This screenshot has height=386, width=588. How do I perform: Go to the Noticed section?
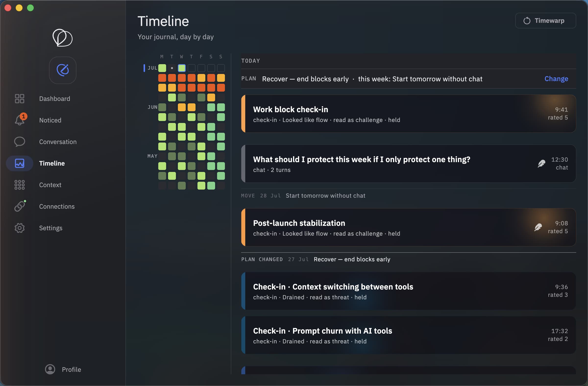(x=50, y=120)
